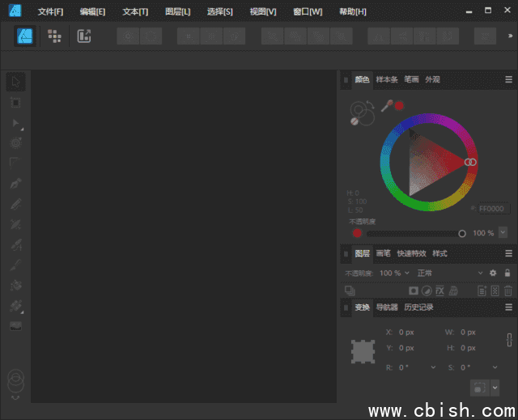Open the 文件[F] File menu
Viewport: 518px width, 420px height.
tap(50, 12)
